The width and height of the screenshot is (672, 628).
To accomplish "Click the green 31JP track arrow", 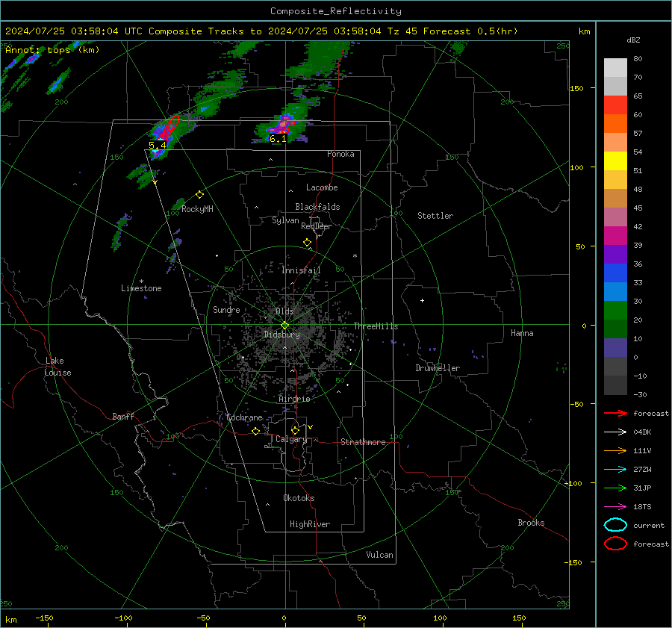I will [x=615, y=488].
